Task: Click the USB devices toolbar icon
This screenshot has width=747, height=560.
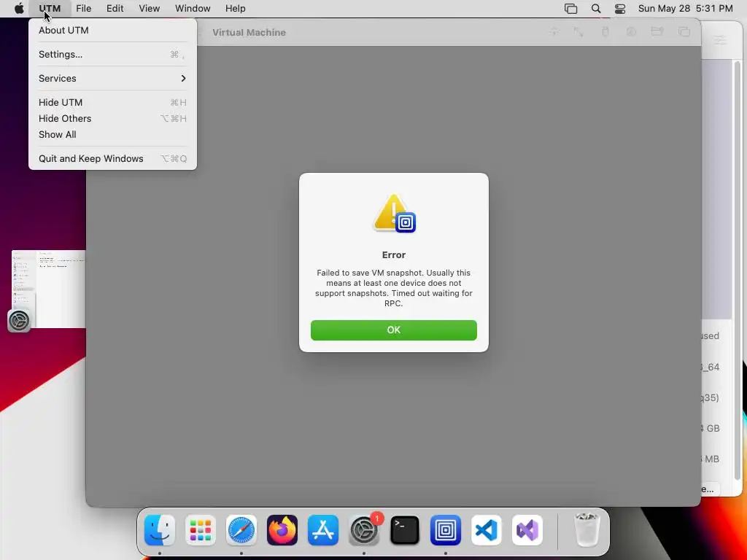Action: [605, 32]
